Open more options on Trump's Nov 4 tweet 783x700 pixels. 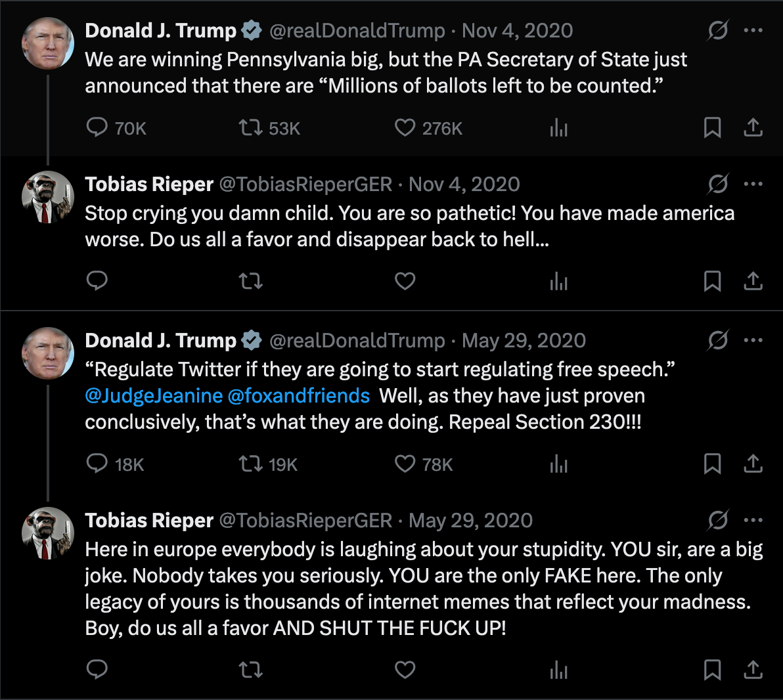click(753, 30)
